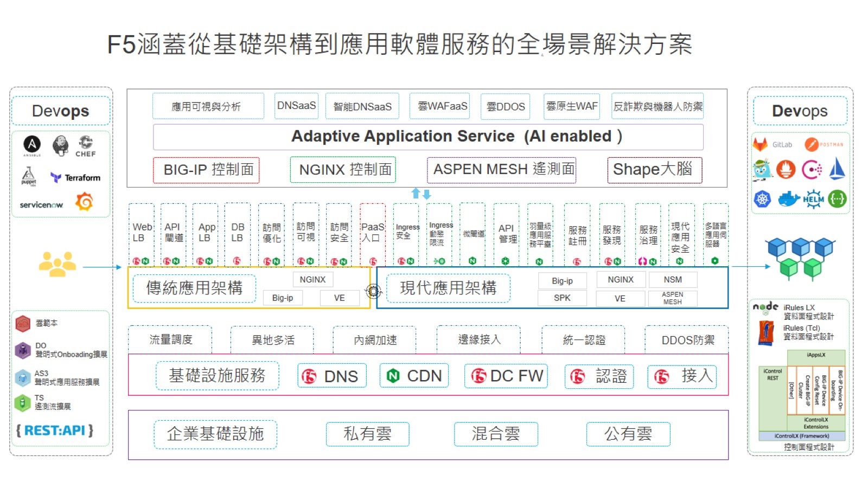Viewport: 868px width, 488px height.
Task: Click the Puppet logo
Action: 29,176
